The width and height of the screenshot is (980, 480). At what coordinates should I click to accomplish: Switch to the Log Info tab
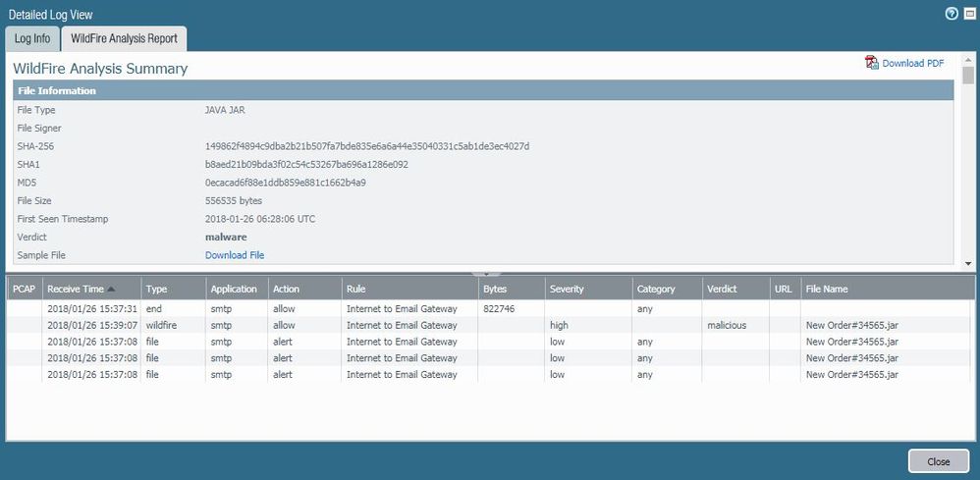pyautogui.click(x=31, y=38)
